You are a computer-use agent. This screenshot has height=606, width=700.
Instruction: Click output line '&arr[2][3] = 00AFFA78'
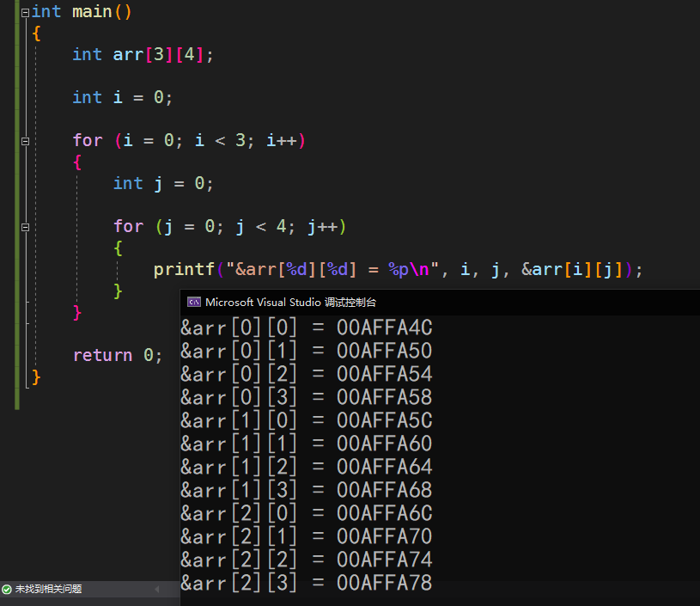click(307, 583)
